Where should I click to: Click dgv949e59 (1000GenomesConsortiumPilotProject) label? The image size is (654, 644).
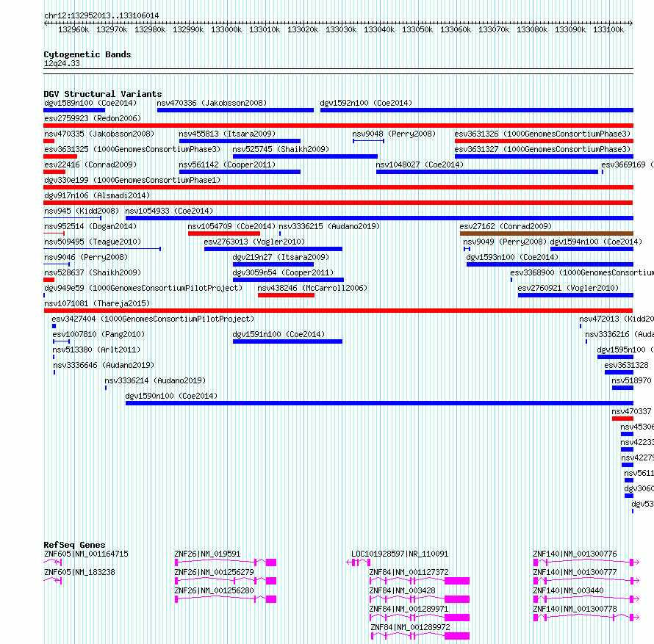143,288
